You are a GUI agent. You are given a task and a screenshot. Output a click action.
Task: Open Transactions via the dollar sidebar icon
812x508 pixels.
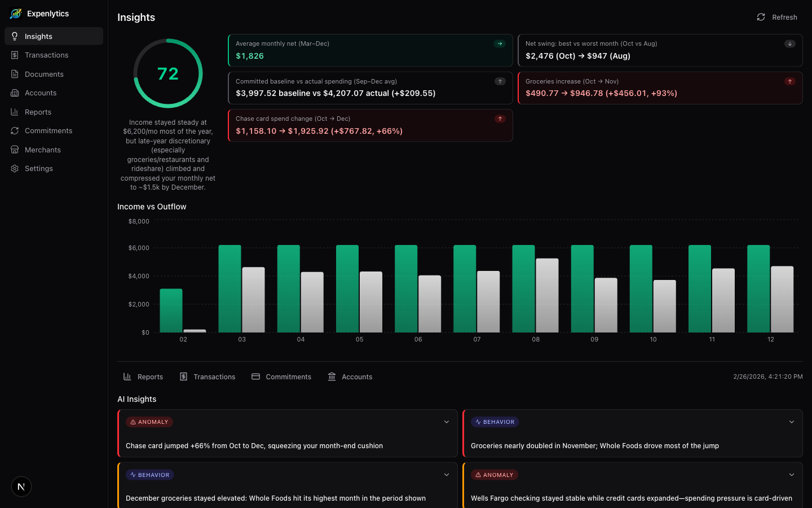coord(14,55)
